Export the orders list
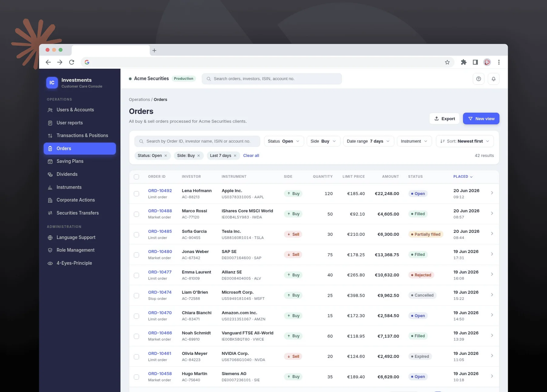This screenshot has width=547, height=392. pos(444,119)
